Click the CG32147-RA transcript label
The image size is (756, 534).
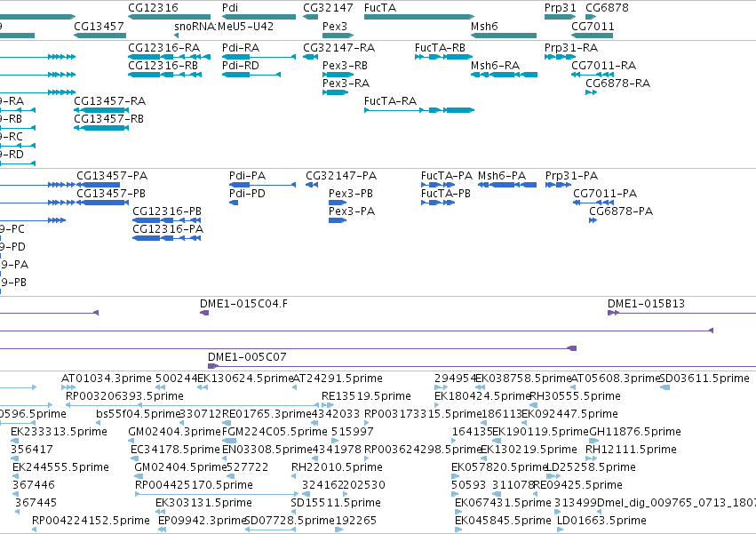tap(338, 48)
